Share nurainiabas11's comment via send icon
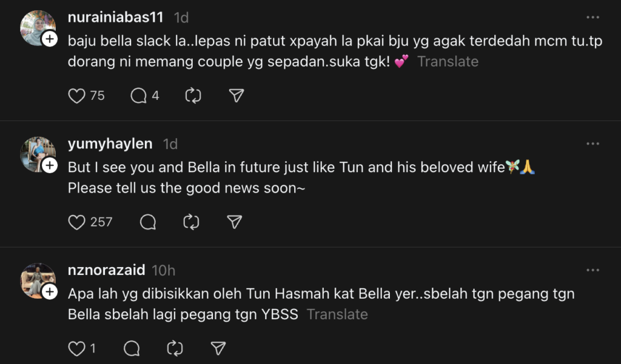 237,96
